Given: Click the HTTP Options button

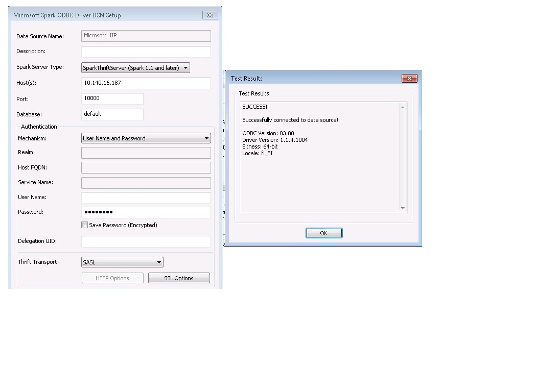Looking at the screenshot, I should click(112, 278).
